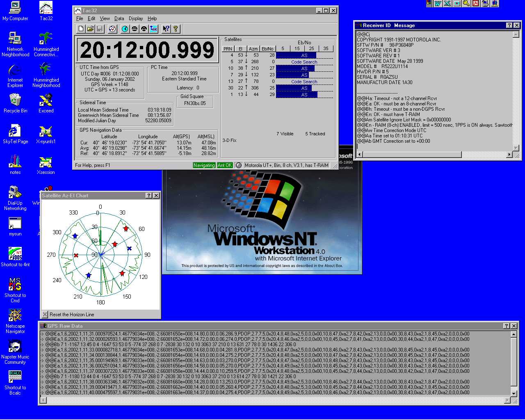Click the New document toolbar icon
The image size is (525, 420).
(x=81, y=29)
